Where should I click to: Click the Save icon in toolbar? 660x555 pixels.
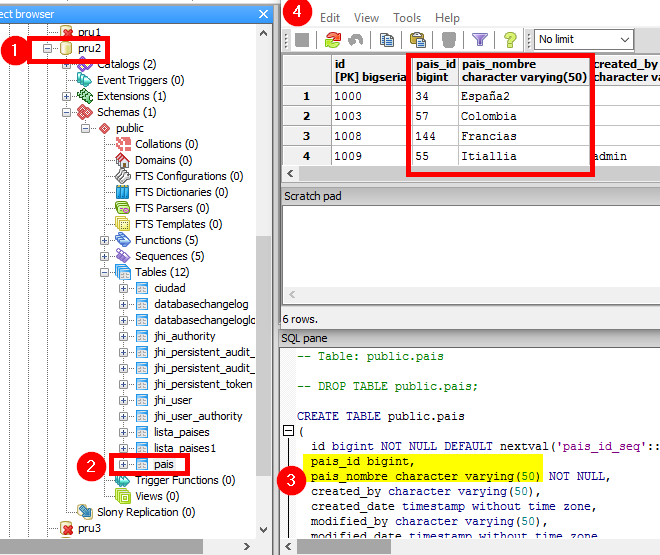point(302,40)
